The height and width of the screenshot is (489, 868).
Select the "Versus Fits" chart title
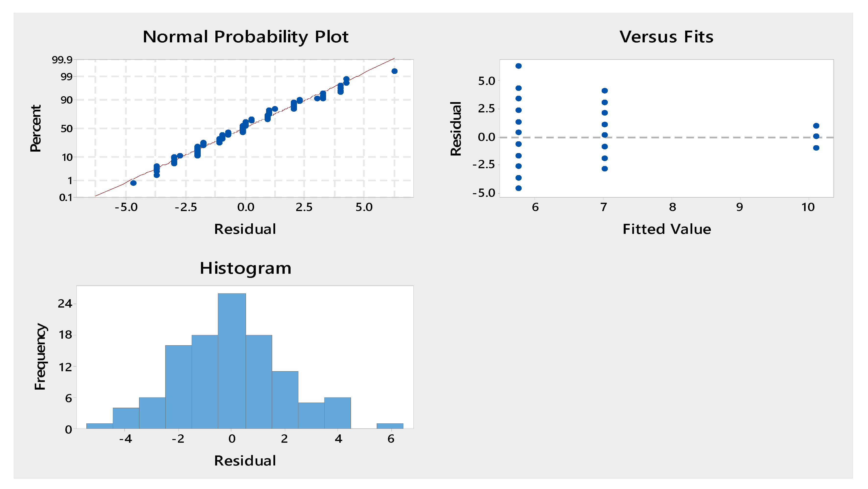point(666,36)
